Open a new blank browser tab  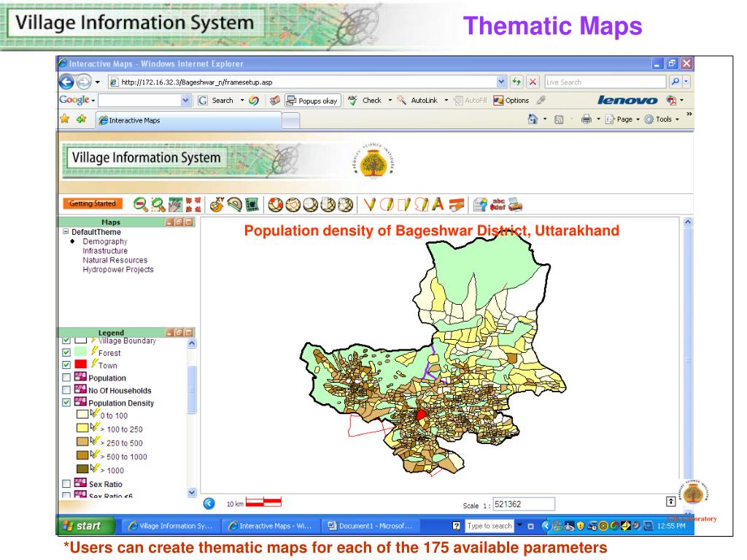[290, 121]
